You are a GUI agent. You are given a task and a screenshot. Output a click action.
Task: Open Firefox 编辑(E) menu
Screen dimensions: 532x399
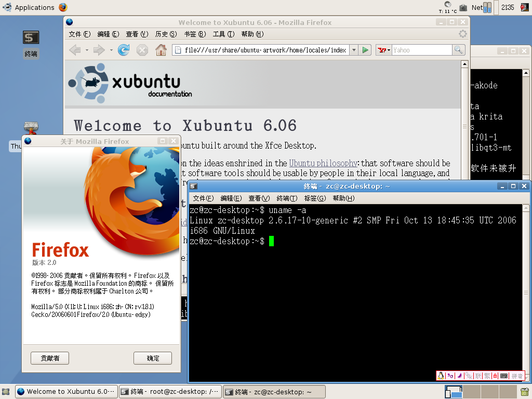pos(108,34)
